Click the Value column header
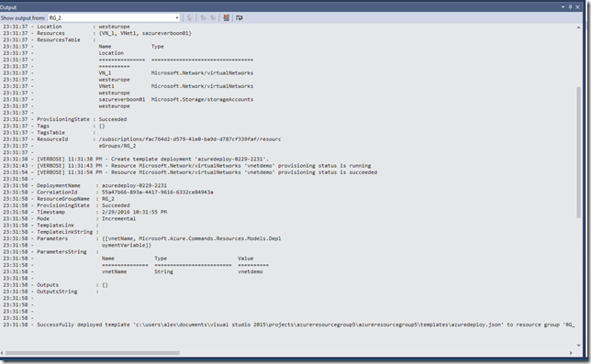 246,259
